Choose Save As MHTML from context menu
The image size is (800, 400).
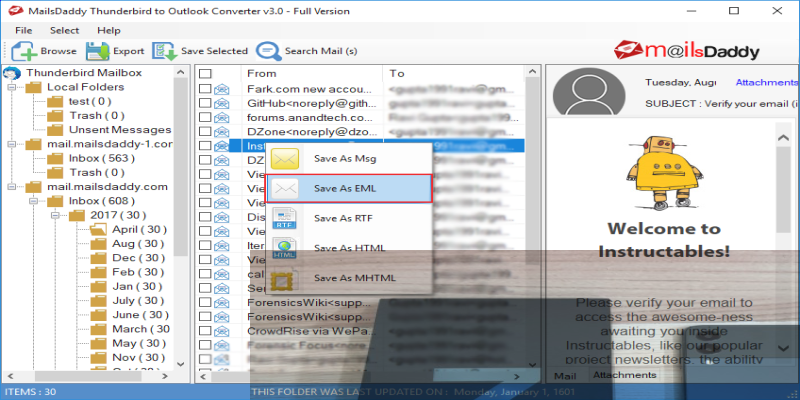pyautogui.click(x=349, y=278)
